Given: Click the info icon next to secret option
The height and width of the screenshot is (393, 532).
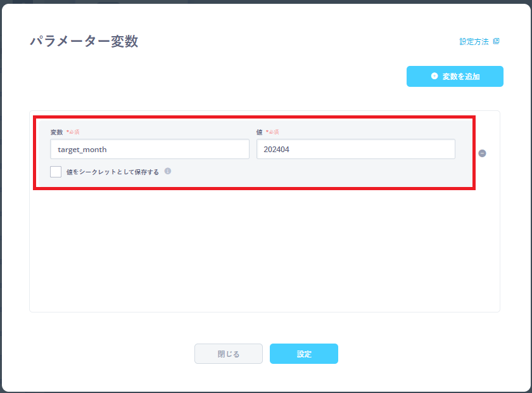Looking at the screenshot, I should point(168,171).
